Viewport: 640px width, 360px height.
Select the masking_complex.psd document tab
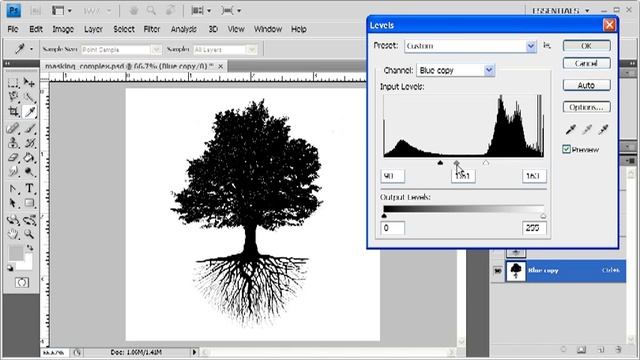point(133,66)
